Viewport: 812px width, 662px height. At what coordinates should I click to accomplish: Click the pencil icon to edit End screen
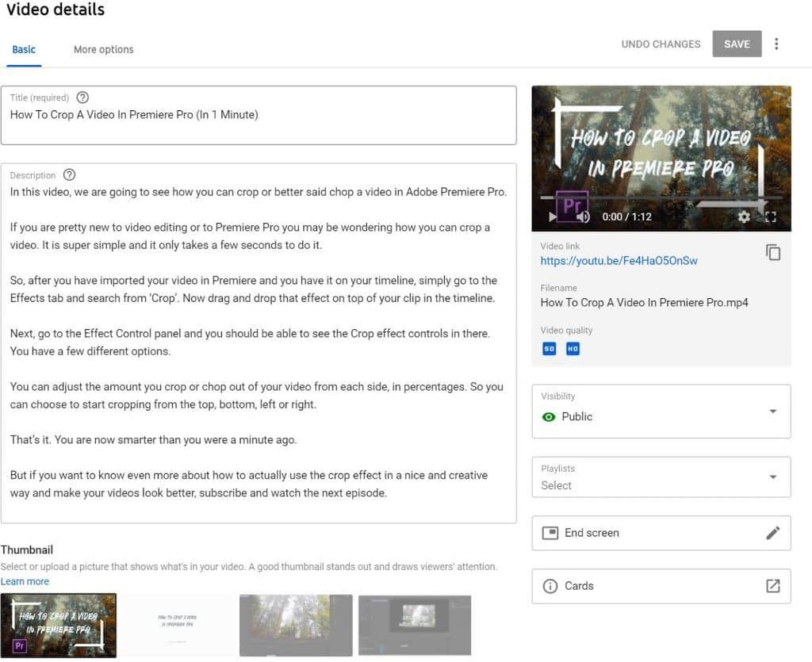(772, 533)
